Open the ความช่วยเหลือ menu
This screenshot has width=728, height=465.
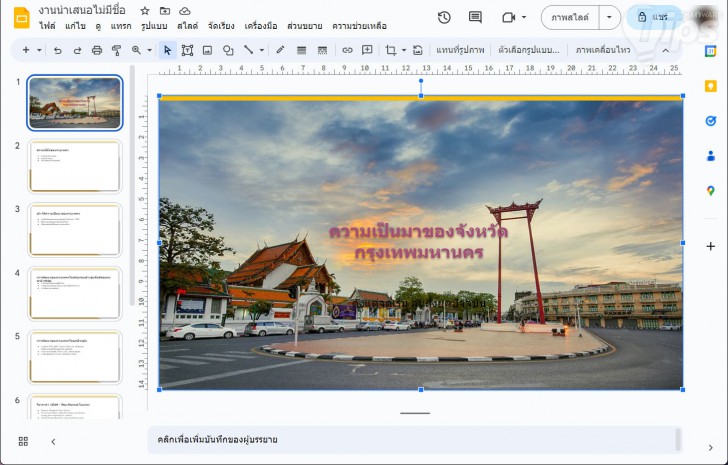pyautogui.click(x=359, y=26)
